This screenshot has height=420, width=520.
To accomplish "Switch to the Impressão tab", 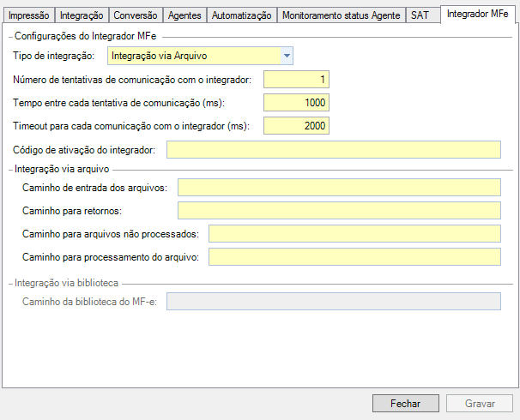I will [28, 15].
